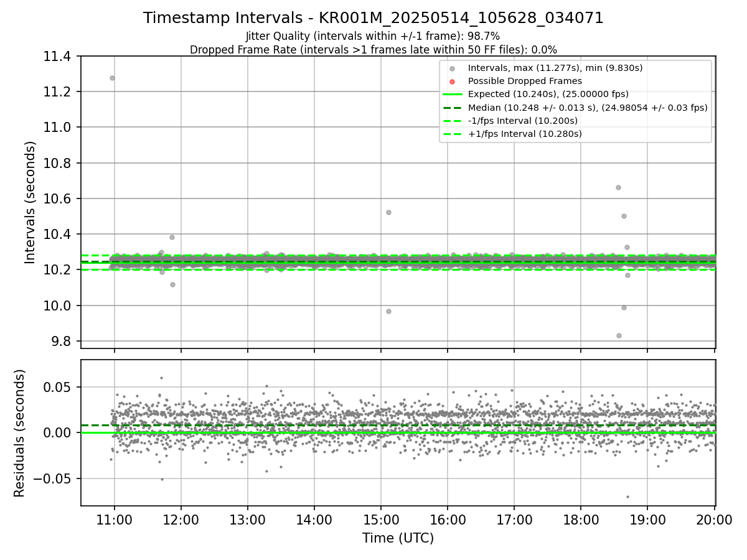The height and width of the screenshot is (560, 747).
Task: Click the outlier point near 9.97s at 15:00
Action: 388,311
